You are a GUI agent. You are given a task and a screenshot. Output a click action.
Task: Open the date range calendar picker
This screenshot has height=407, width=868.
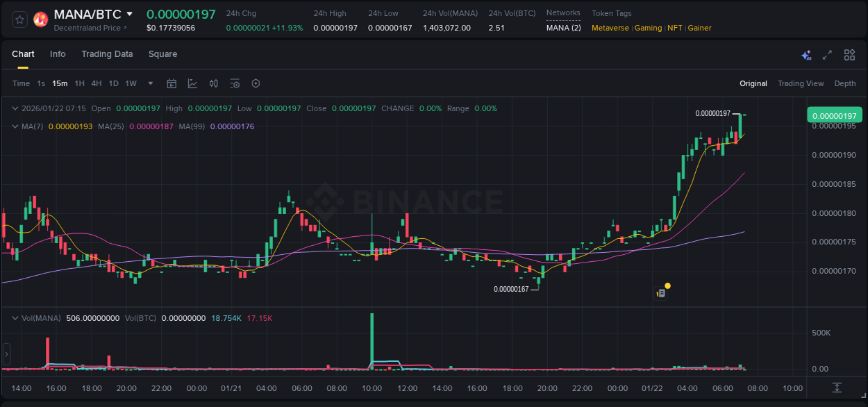click(172, 83)
